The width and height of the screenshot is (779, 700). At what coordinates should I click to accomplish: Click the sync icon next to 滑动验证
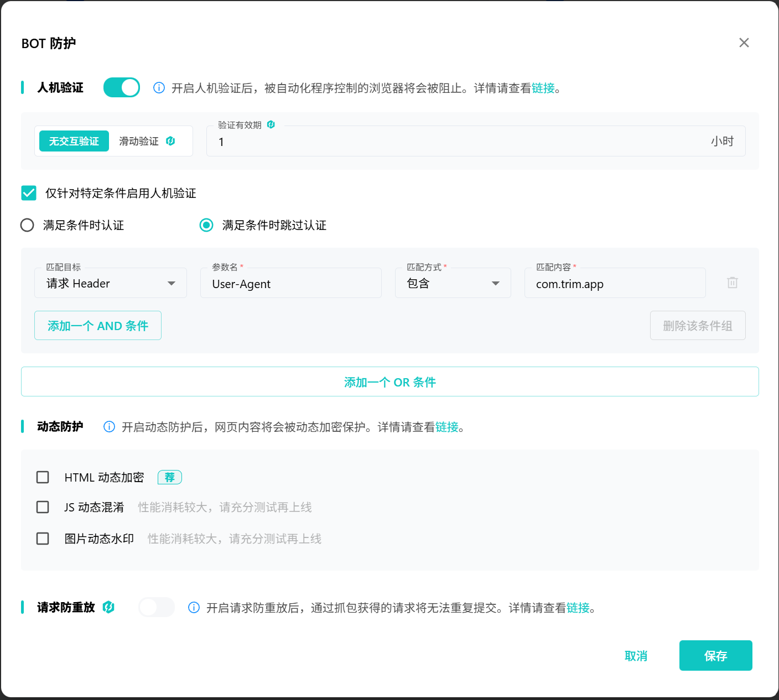pyautogui.click(x=170, y=141)
